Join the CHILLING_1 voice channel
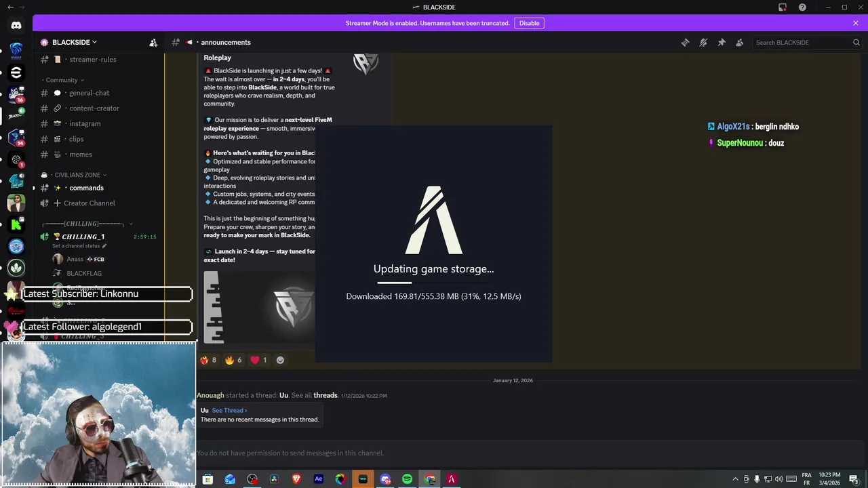The width and height of the screenshot is (868, 488). click(83, 237)
